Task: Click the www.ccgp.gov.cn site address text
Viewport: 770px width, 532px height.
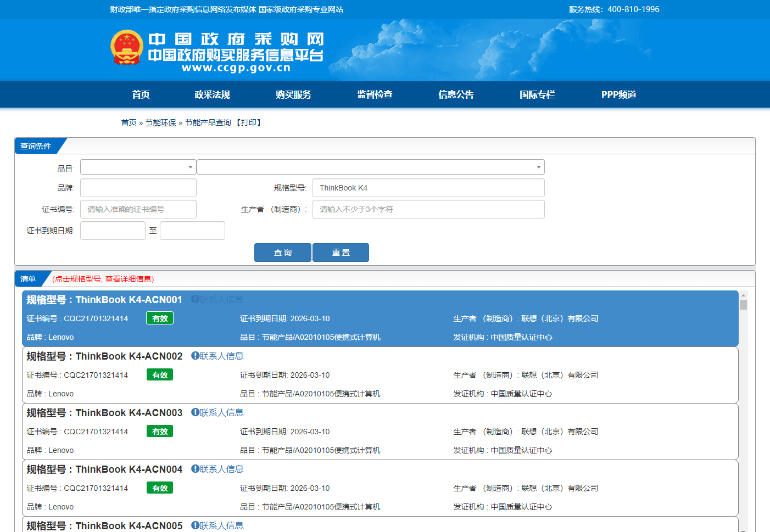Action: point(236,68)
